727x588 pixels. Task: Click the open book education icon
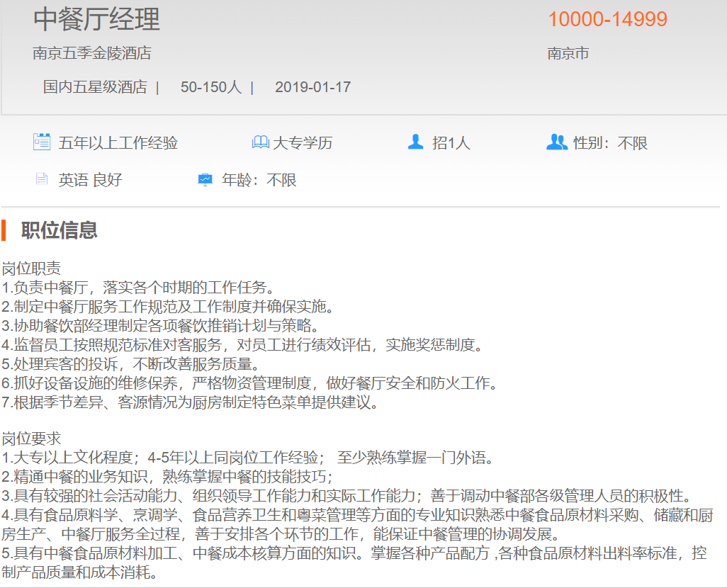(260, 142)
